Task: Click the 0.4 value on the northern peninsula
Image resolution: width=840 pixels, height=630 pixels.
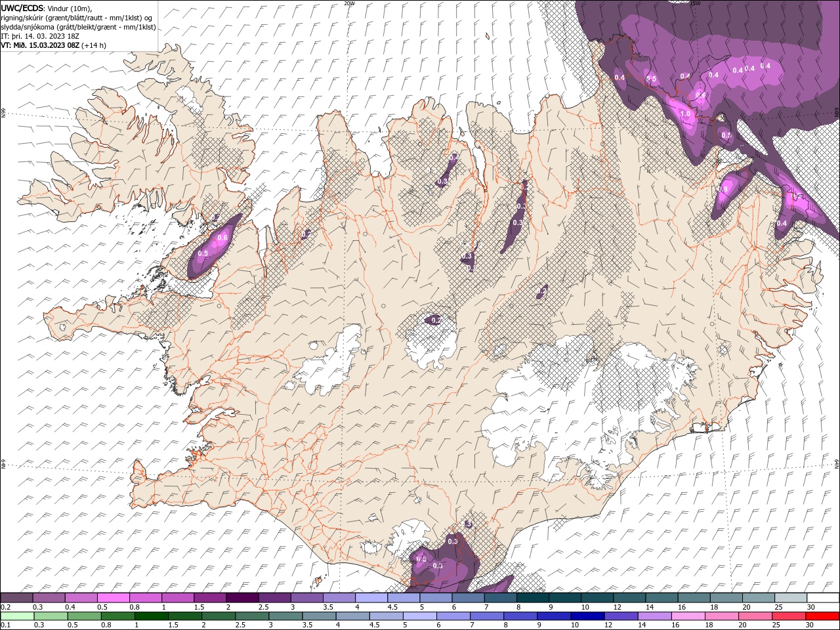Action: 453,158
